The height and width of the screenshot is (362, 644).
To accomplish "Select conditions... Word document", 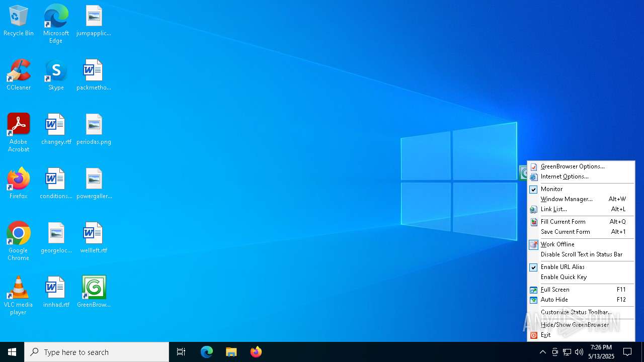I will point(56,184).
